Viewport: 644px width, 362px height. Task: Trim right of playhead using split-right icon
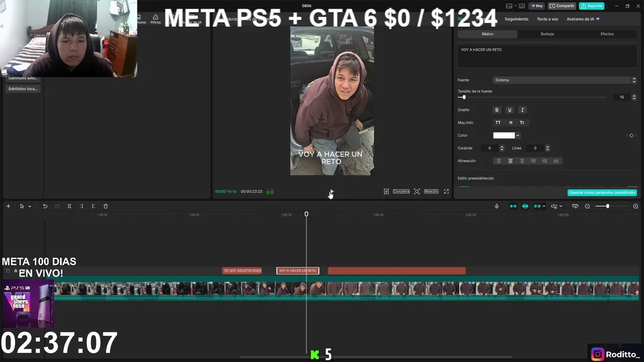point(93,206)
